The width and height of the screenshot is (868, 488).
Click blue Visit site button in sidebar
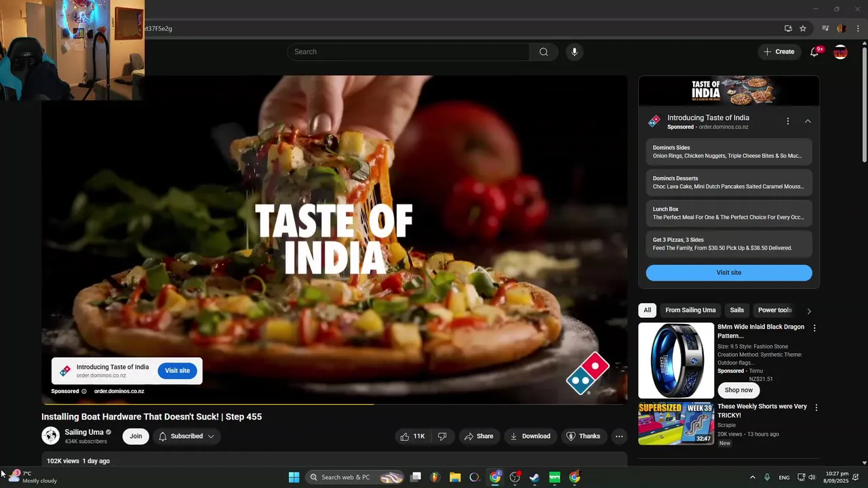click(729, 272)
